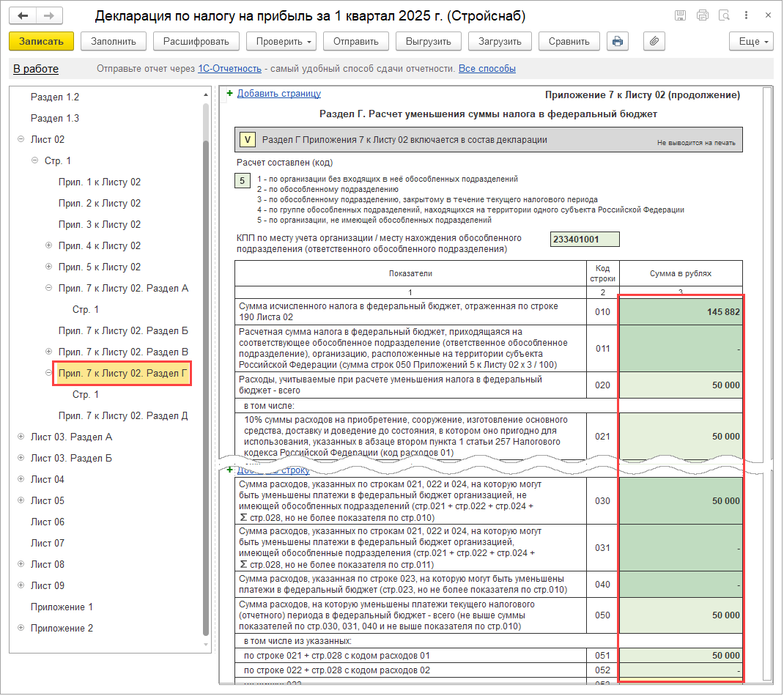Click the paperclip attachments button
The width and height of the screenshot is (784, 696).
click(x=654, y=42)
